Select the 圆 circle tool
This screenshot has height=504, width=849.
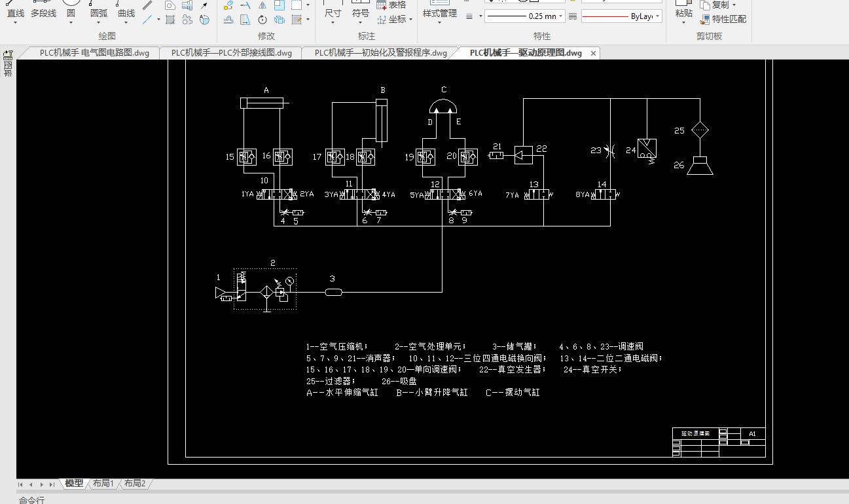[x=71, y=9]
